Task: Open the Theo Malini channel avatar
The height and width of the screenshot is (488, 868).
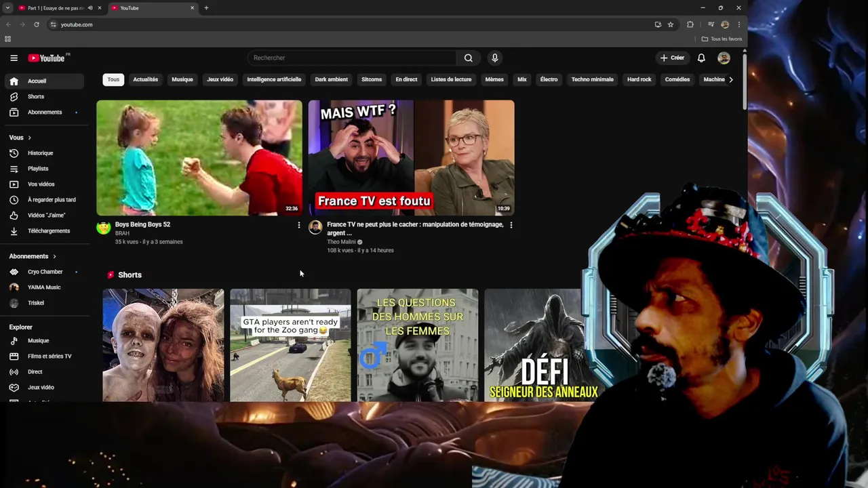Action: (x=315, y=228)
